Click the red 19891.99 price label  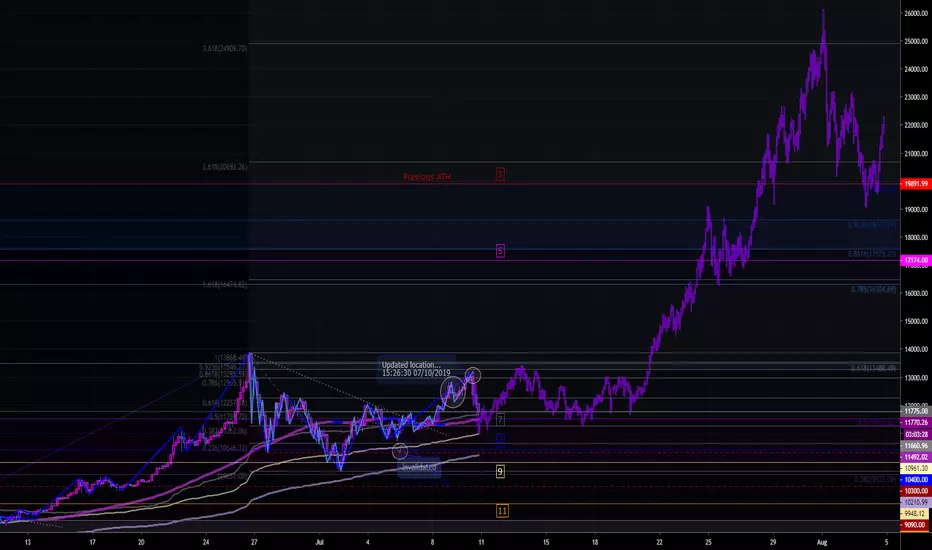coord(915,184)
